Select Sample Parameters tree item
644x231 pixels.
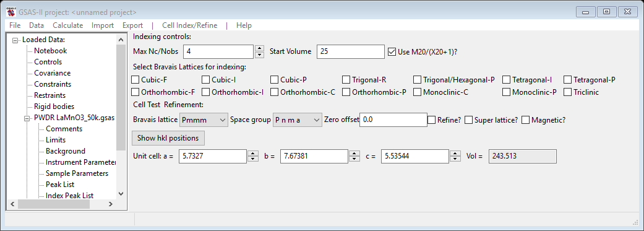(x=77, y=173)
